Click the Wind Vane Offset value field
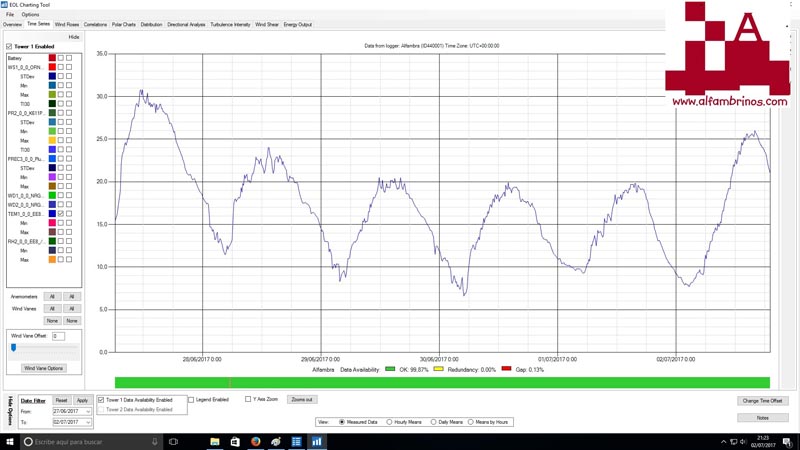This screenshot has height=450, width=800. 58,336
